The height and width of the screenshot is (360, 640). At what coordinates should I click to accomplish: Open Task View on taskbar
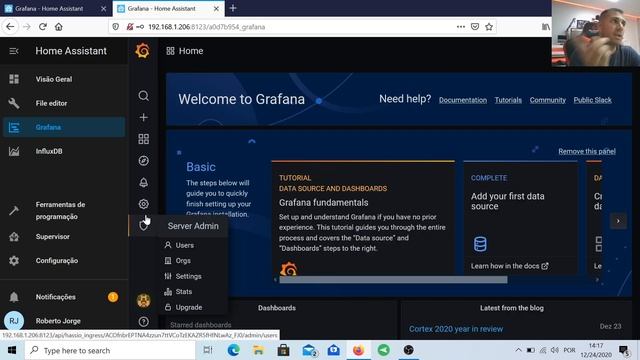pos(208,350)
